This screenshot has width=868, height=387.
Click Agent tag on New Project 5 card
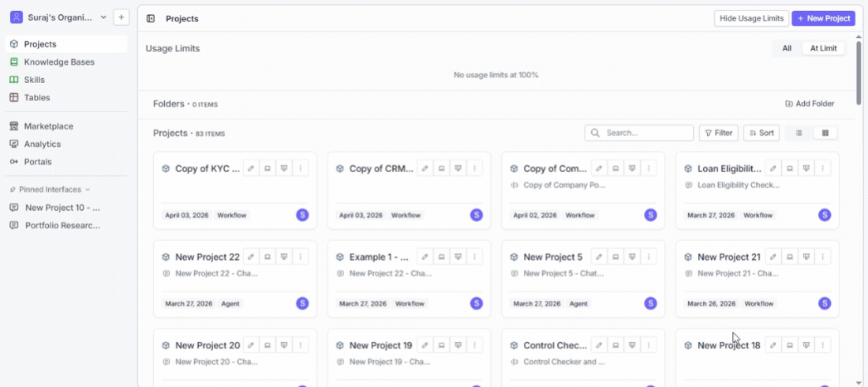click(578, 304)
